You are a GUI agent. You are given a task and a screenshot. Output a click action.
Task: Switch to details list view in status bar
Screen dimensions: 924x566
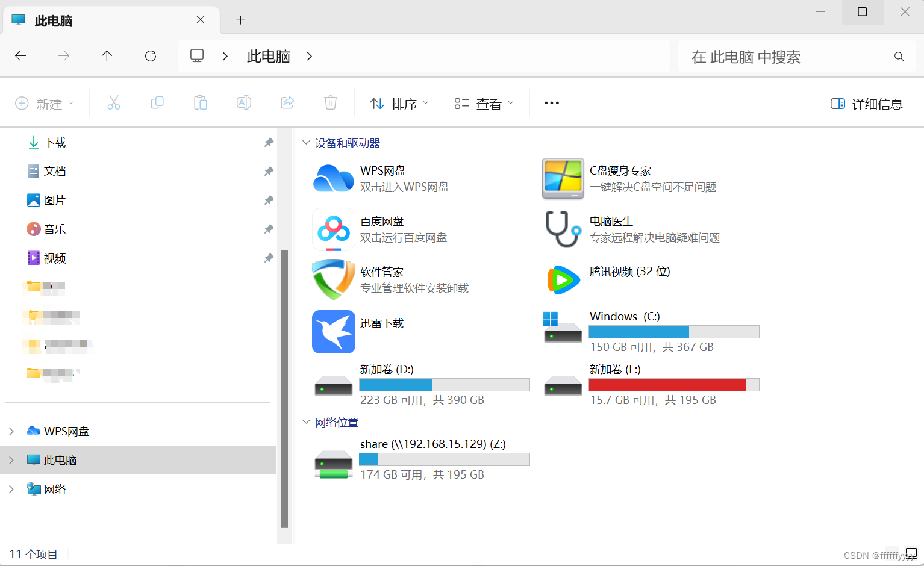coord(892,552)
